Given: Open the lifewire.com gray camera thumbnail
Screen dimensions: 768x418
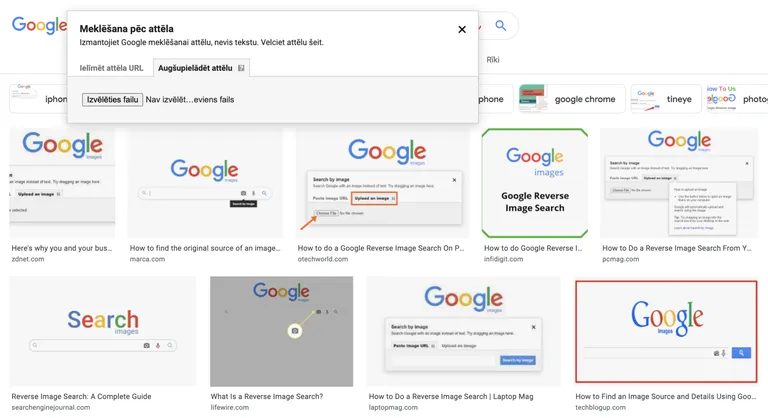Looking at the screenshot, I should click(x=282, y=331).
